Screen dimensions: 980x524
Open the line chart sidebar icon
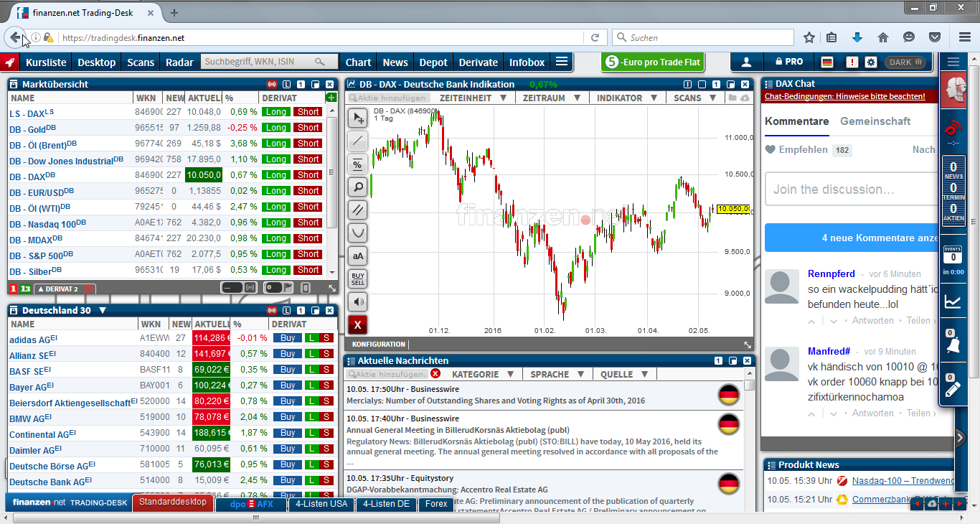tap(953, 301)
